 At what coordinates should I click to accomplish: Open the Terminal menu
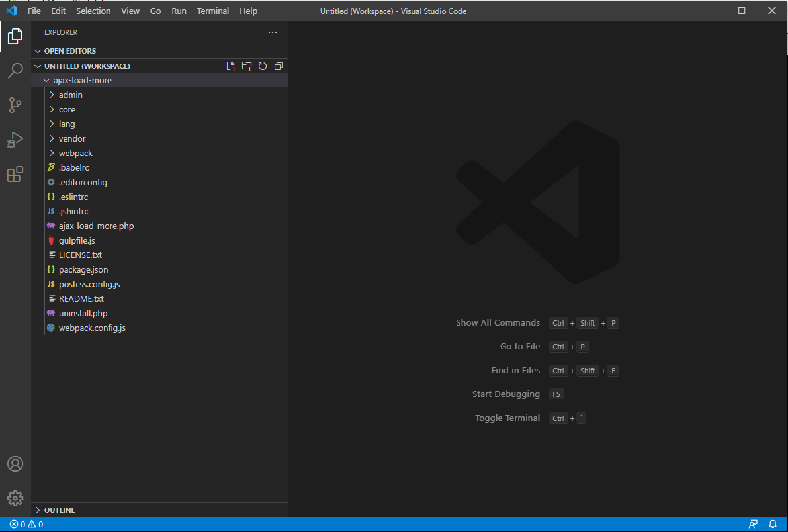coord(212,11)
